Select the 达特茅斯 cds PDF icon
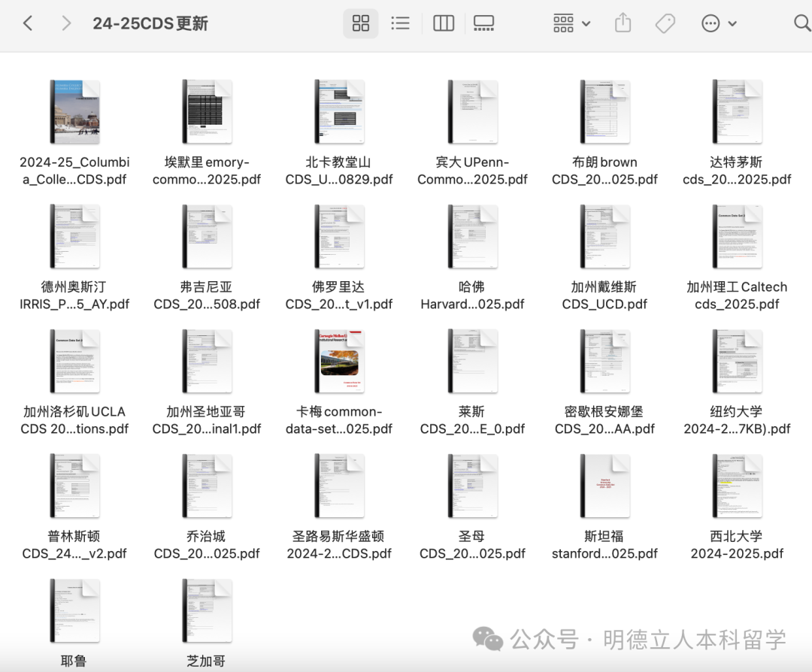The width and height of the screenshot is (812, 672). (x=737, y=112)
